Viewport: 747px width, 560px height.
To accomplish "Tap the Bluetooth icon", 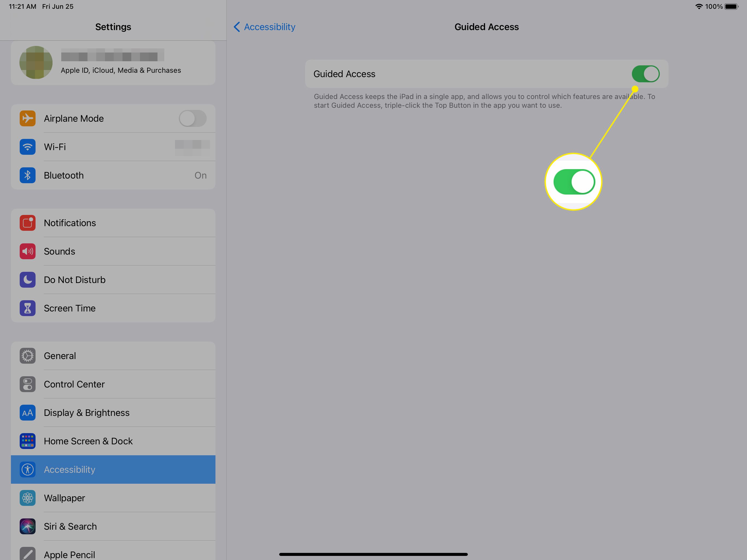I will click(27, 175).
